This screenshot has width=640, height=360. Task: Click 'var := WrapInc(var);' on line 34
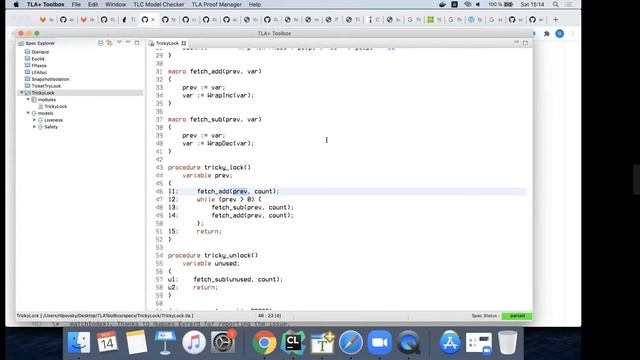[218, 96]
